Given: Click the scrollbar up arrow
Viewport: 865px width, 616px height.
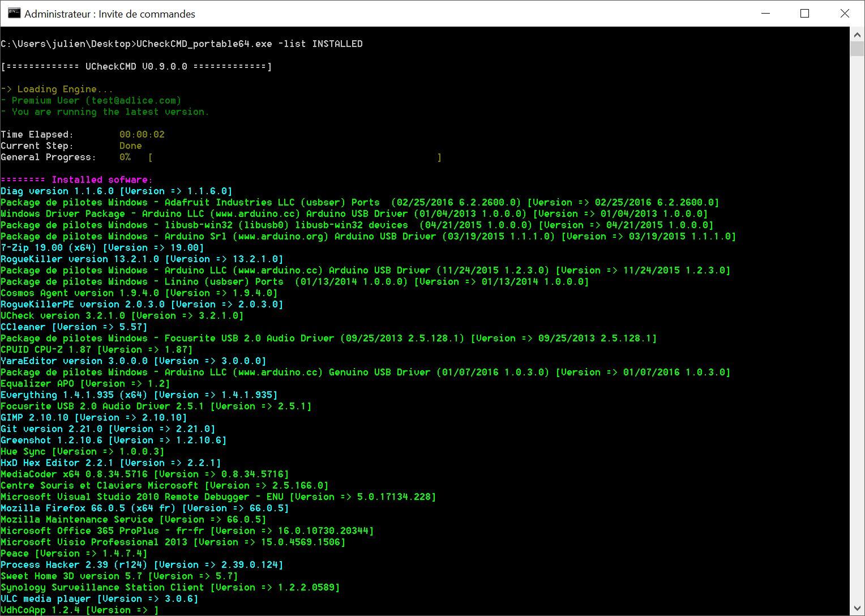Looking at the screenshot, I should [857, 34].
